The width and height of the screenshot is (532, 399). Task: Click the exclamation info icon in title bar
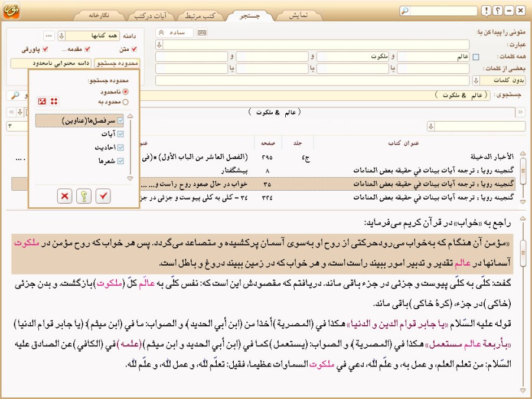tap(486, 11)
